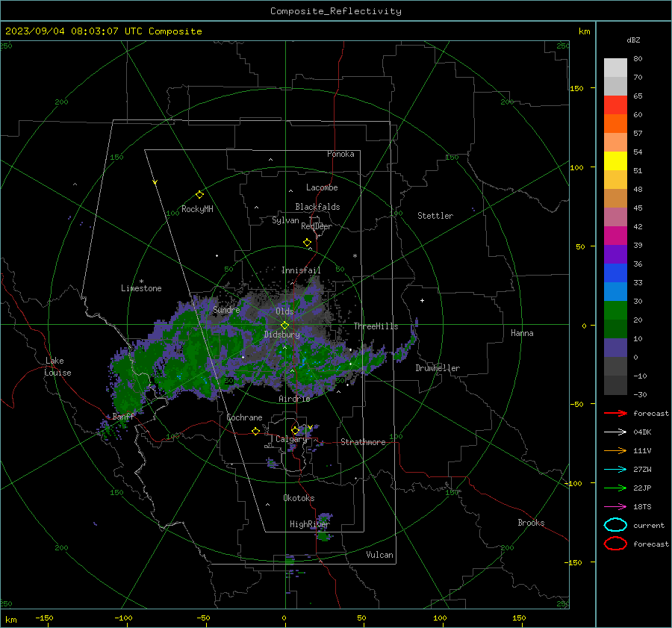Screen dimensions: 672x628
Task: Click yellow diamond marker beside RockyMH
Action: tap(199, 195)
